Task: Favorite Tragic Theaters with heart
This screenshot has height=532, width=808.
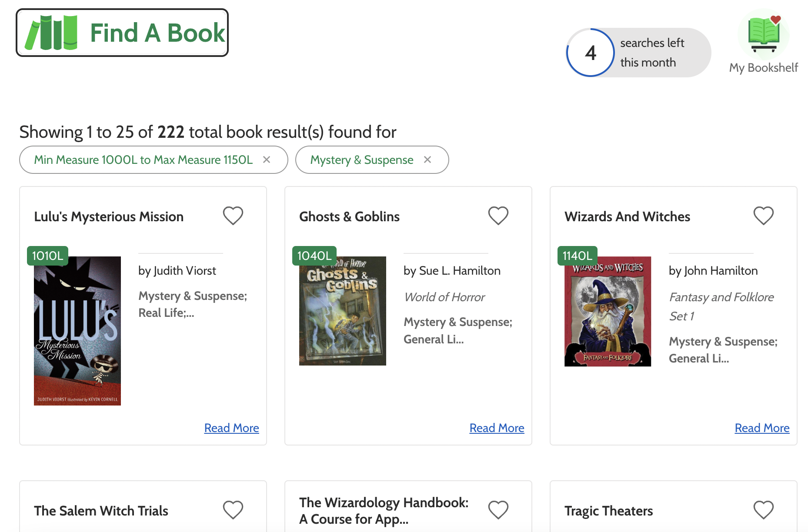Action: 764,510
